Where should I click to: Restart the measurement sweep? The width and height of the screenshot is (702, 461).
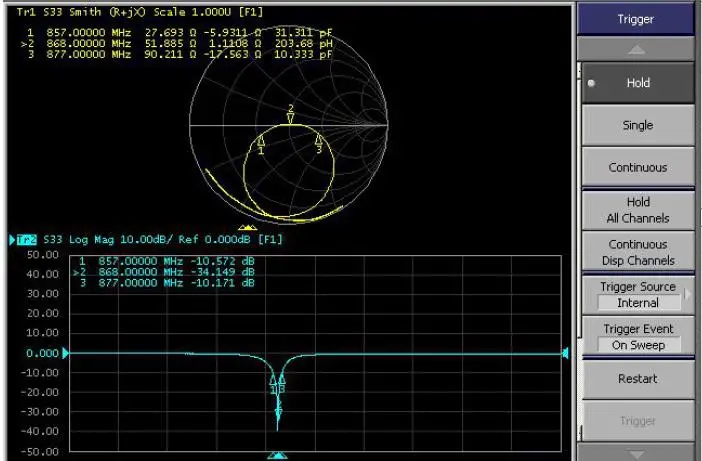638,379
